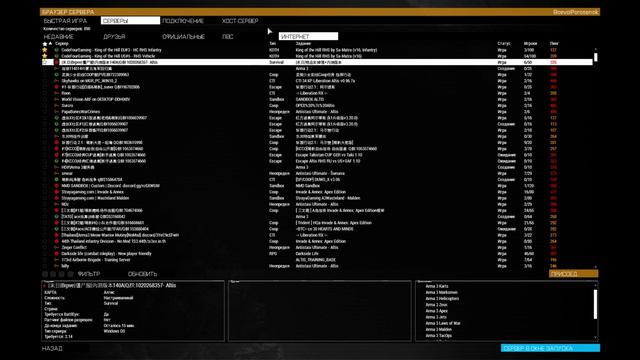The height and width of the screenshot is (360, 640).
Task: Select Arma 3 Marksmen in the DLC list
Action: [x=441, y=292]
